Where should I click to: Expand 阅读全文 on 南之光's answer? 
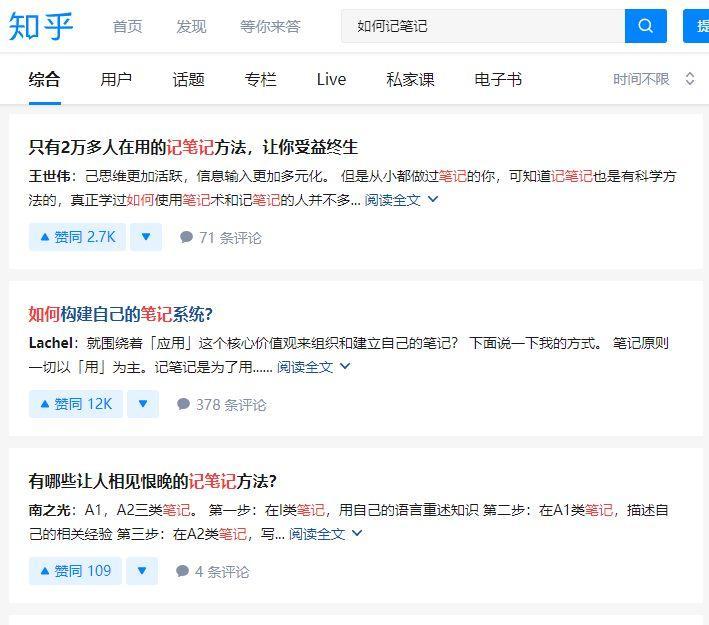click(x=325, y=533)
